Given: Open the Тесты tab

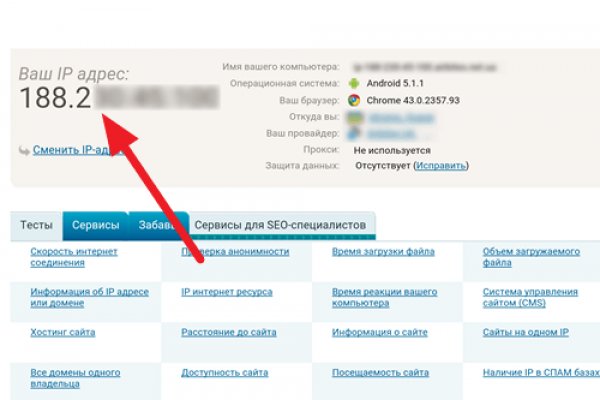Looking at the screenshot, I should [37, 225].
